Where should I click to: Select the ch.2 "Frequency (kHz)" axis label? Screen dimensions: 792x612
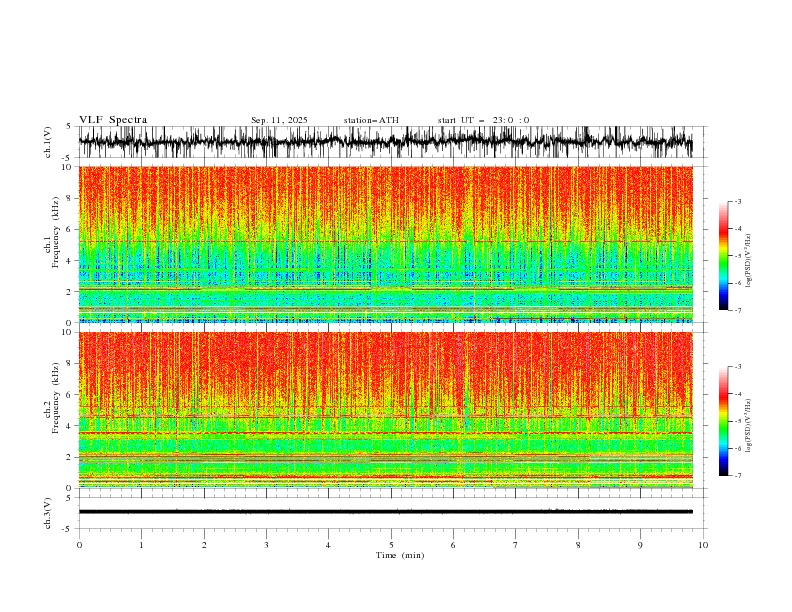coord(56,398)
